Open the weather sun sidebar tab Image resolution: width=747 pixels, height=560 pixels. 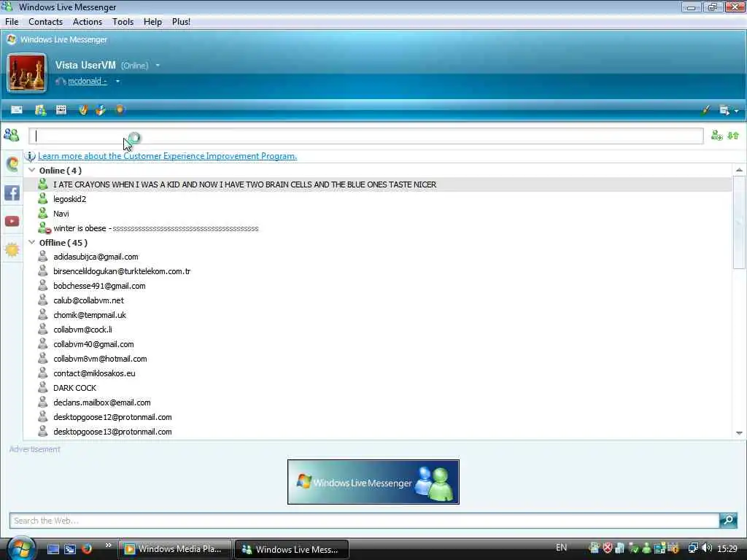point(12,249)
